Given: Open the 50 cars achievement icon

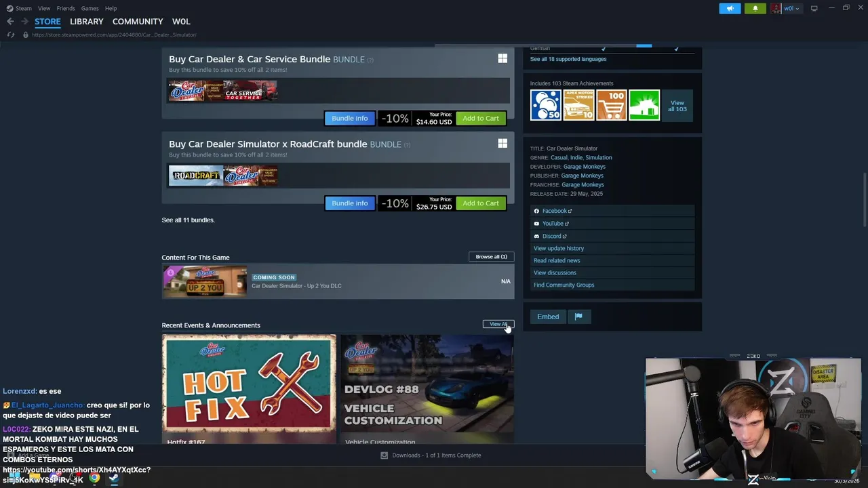Looking at the screenshot, I should point(546,105).
